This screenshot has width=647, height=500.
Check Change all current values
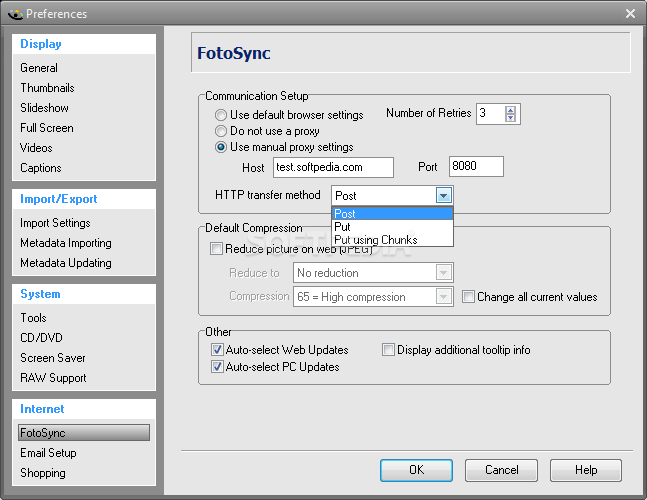(468, 297)
